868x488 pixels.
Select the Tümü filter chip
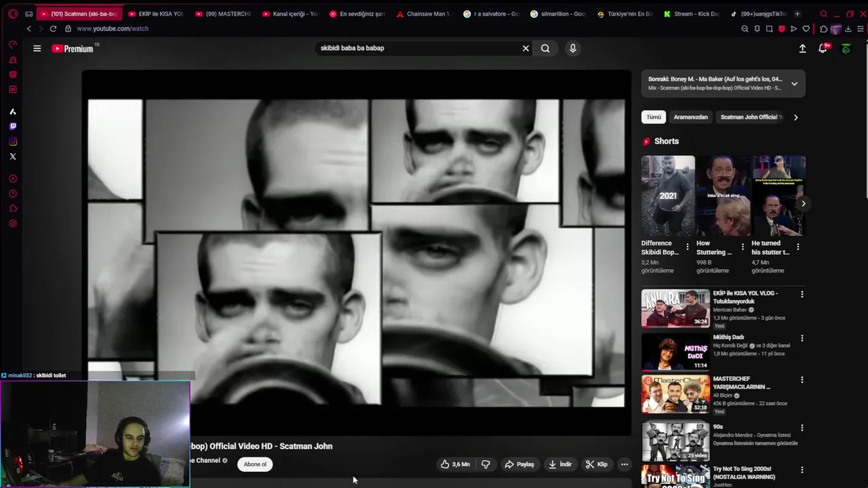(x=654, y=117)
